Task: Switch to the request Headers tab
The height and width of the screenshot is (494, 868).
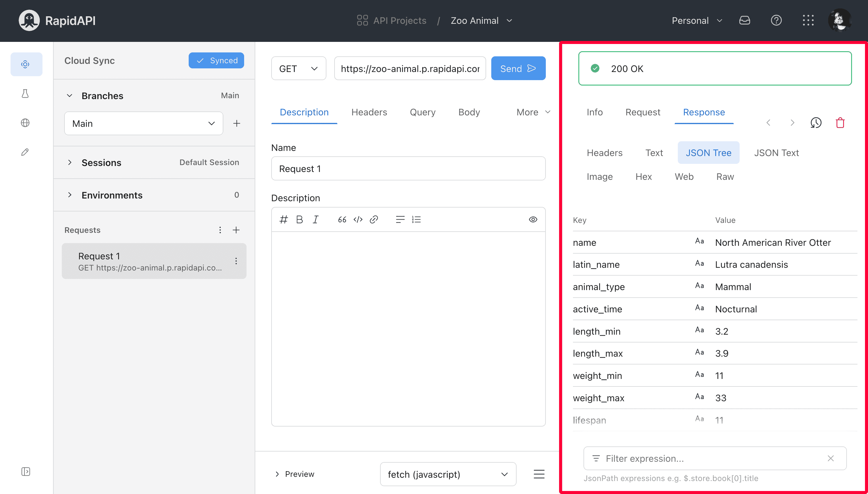Action: (369, 112)
